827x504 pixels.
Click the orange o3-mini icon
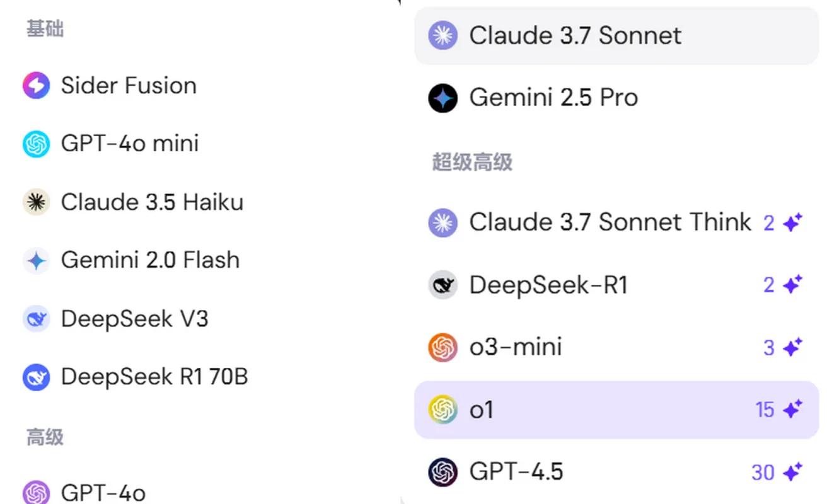442,347
